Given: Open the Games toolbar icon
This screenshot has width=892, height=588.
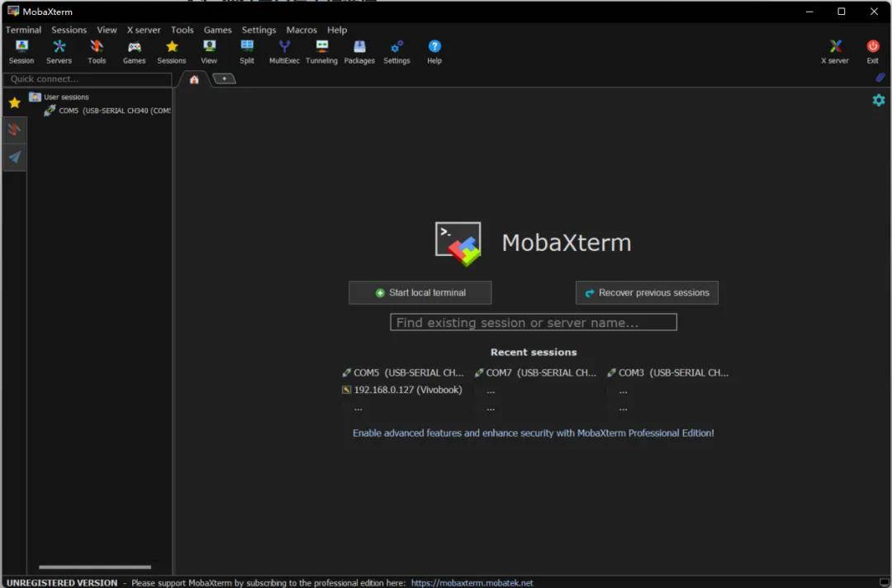Looking at the screenshot, I should tap(135, 52).
